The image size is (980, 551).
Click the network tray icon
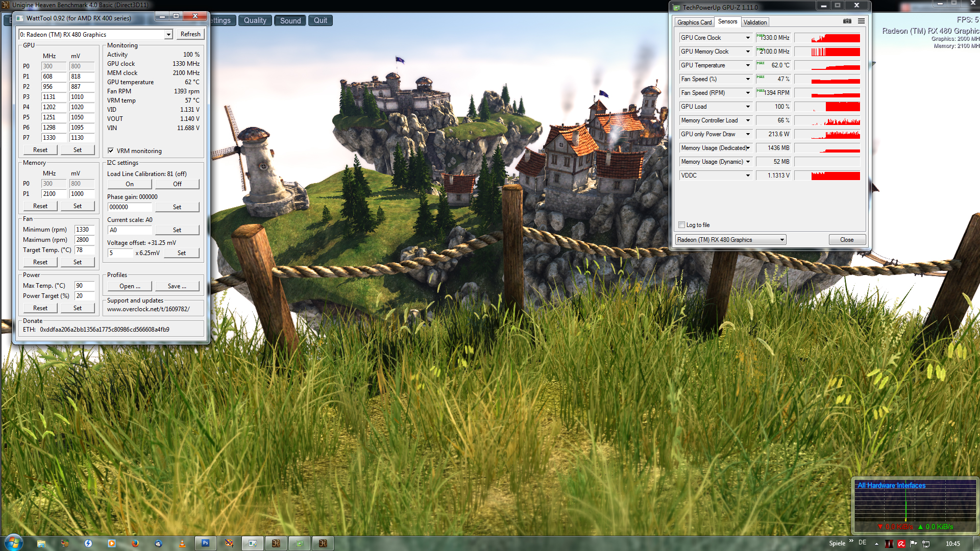click(x=926, y=543)
